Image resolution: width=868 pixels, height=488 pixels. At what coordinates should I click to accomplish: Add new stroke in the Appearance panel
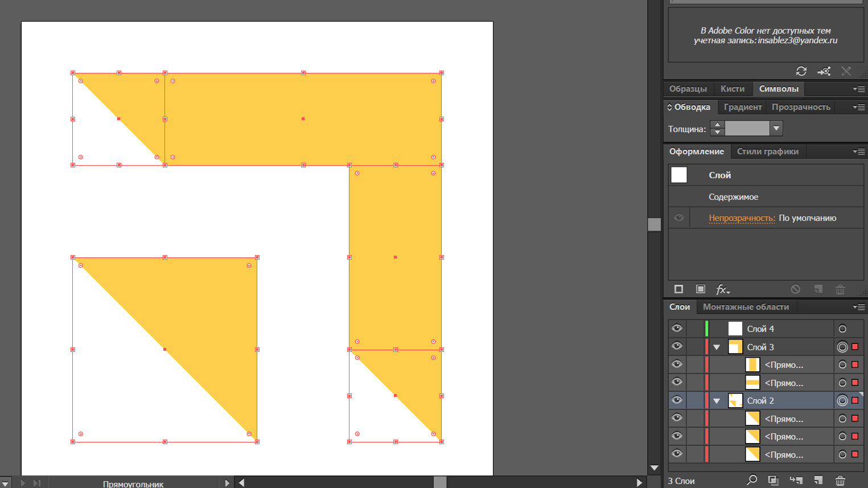pos(678,289)
